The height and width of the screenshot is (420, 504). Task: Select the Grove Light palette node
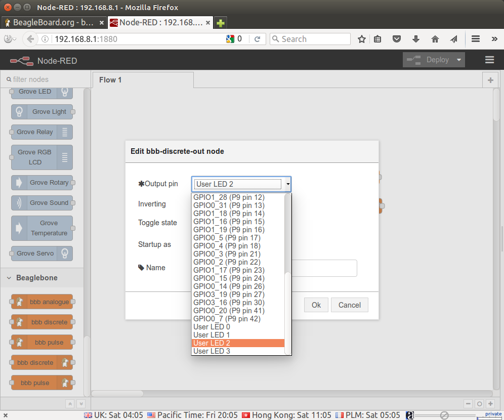click(x=42, y=112)
